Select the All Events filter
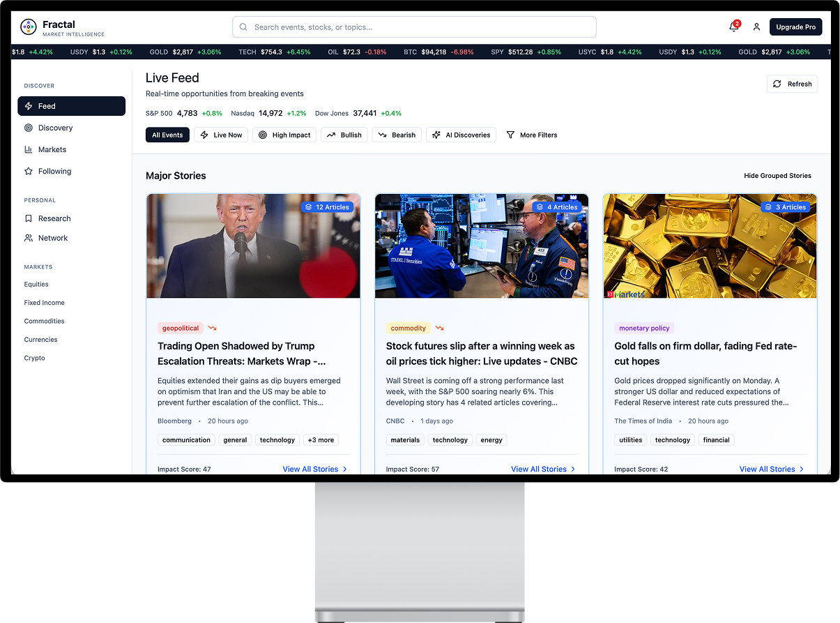 (167, 135)
